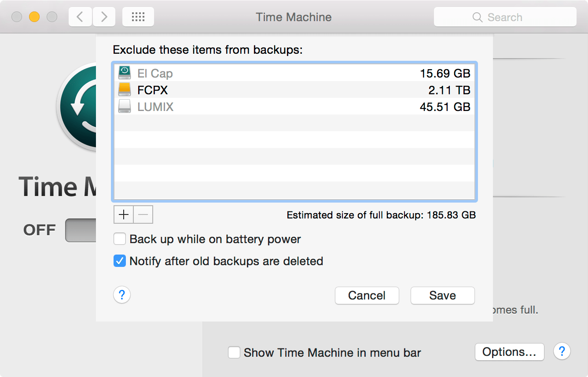This screenshot has height=377, width=588.
Task: Add an item to the exclusion list
Action: tap(123, 214)
